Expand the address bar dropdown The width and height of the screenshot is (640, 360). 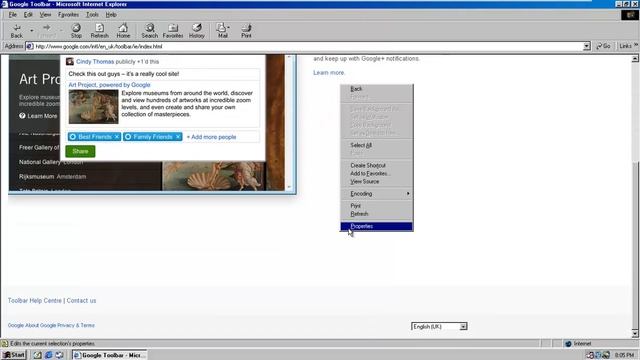pyautogui.click(x=587, y=46)
